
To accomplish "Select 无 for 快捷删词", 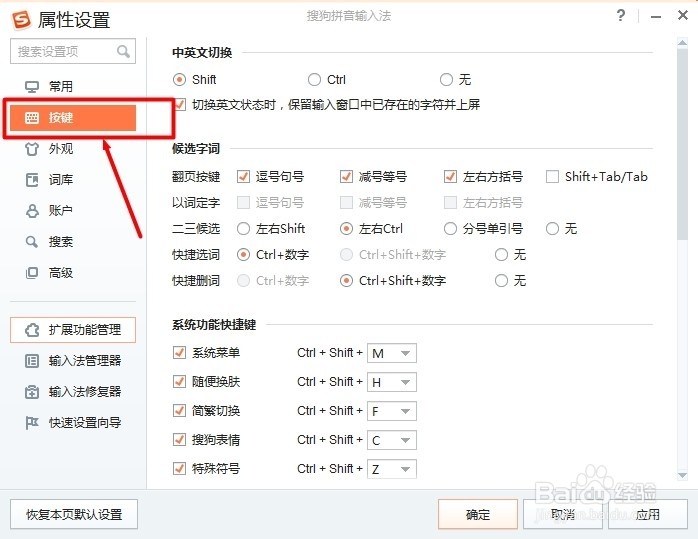I will tap(501, 280).
